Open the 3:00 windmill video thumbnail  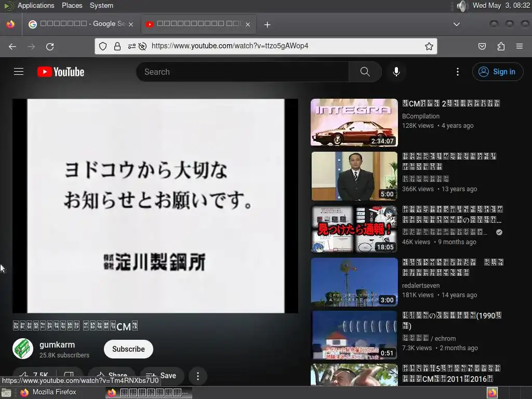(x=354, y=282)
